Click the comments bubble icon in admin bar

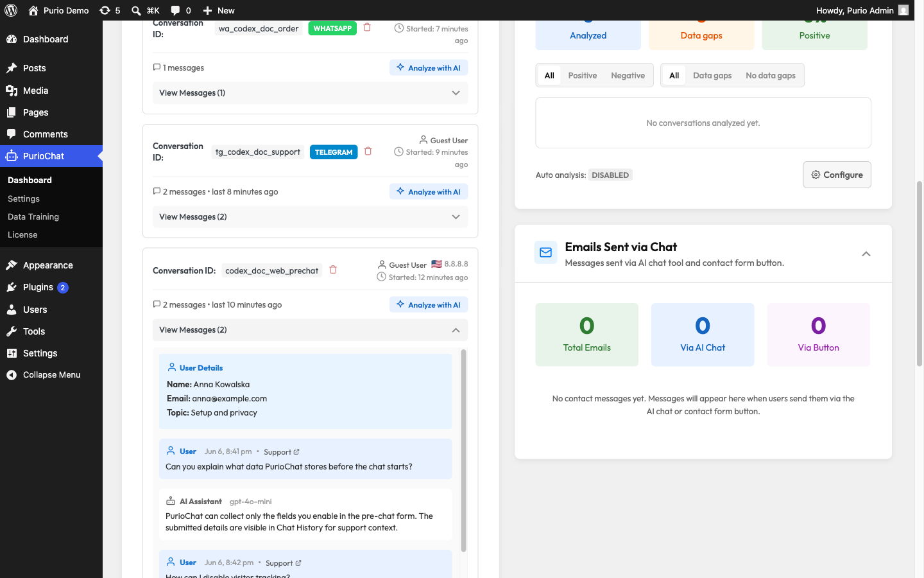tap(175, 10)
